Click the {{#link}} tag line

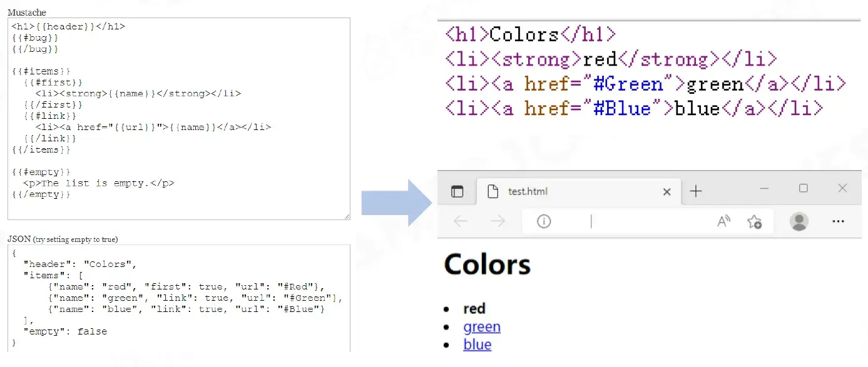(50, 116)
